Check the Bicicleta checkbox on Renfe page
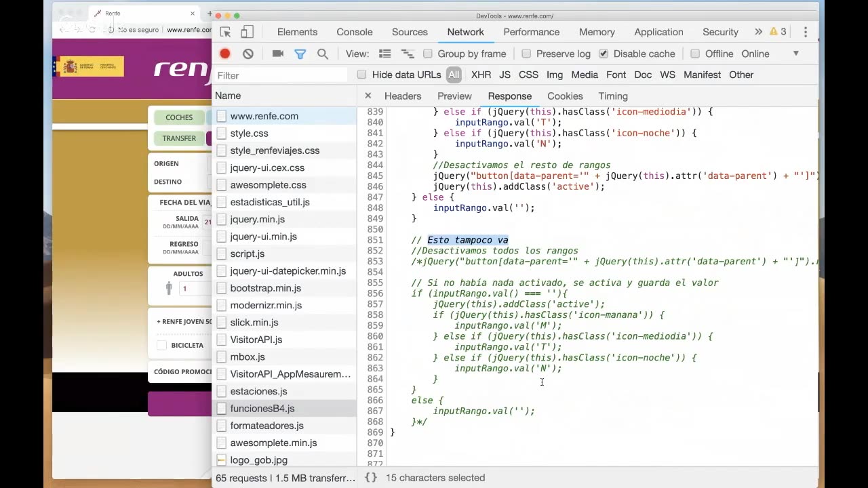The image size is (868, 488). point(161,345)
